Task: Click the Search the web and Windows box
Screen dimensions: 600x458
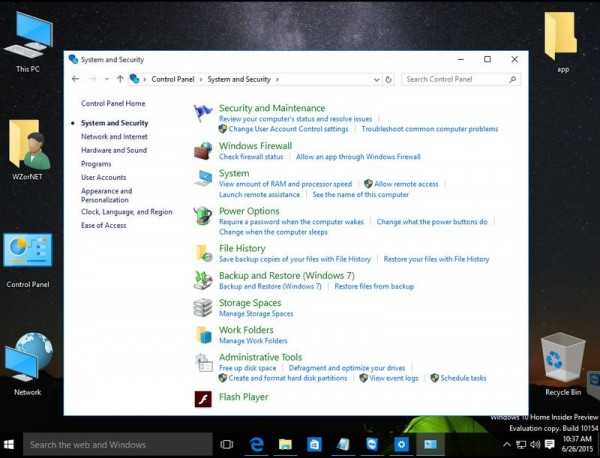Action: pyautogui.click(x=118, y=445)
